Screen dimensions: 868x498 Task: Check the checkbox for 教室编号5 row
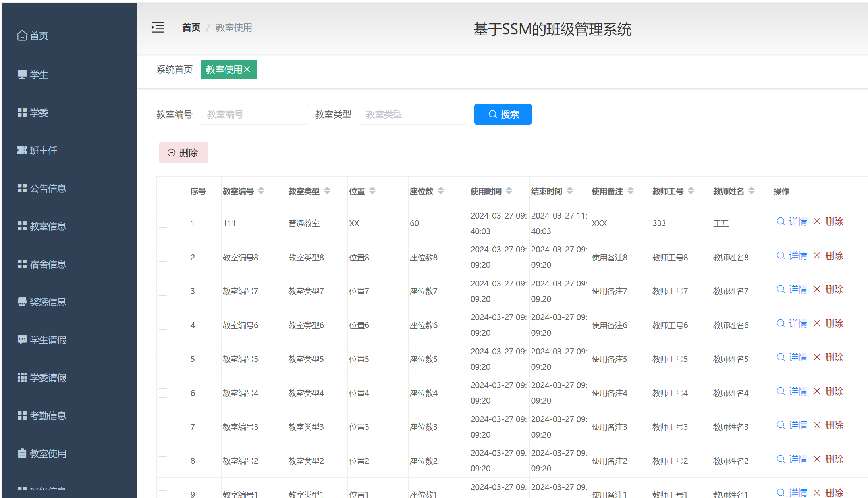point(163,359)
